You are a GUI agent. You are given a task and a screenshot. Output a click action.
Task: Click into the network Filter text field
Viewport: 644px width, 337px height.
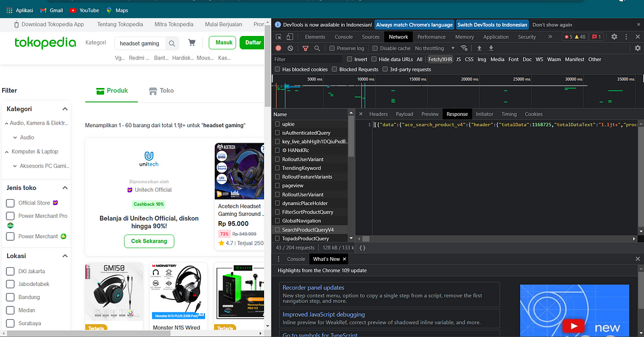click(307, 60)
